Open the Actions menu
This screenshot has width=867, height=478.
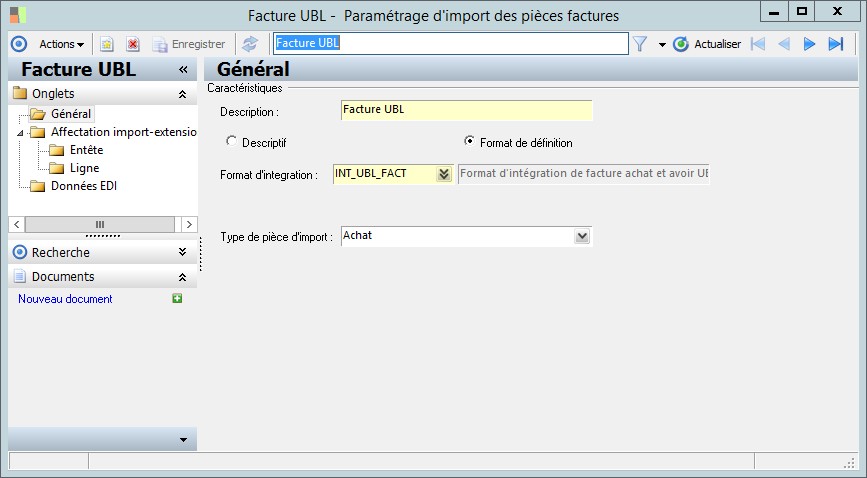point(61,44)
